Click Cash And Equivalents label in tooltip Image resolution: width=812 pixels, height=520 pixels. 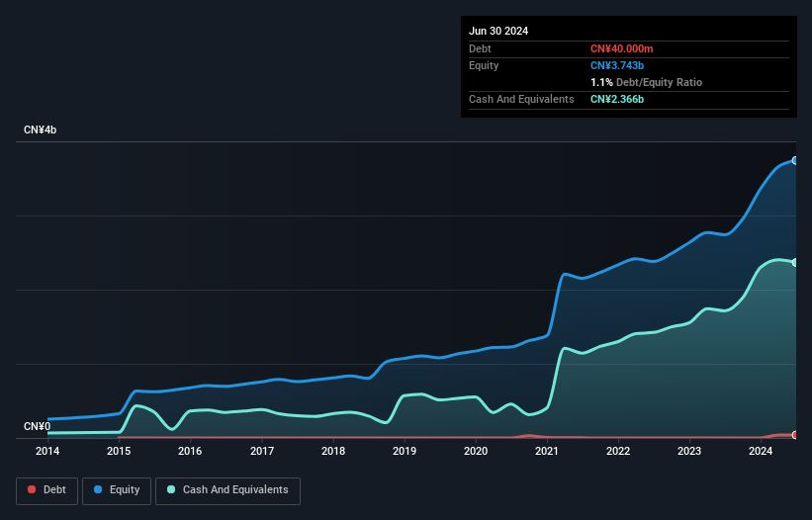[x=521, y=99]
